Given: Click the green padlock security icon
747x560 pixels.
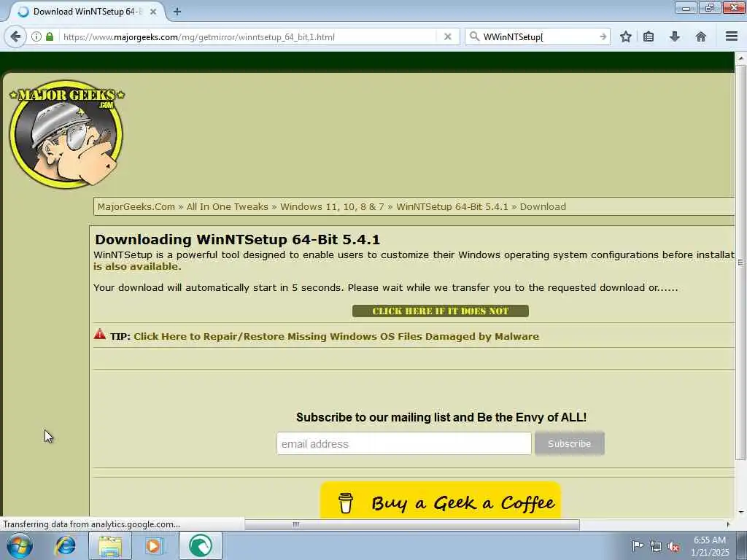Looking at the screenshot, I should coord(50,36).
